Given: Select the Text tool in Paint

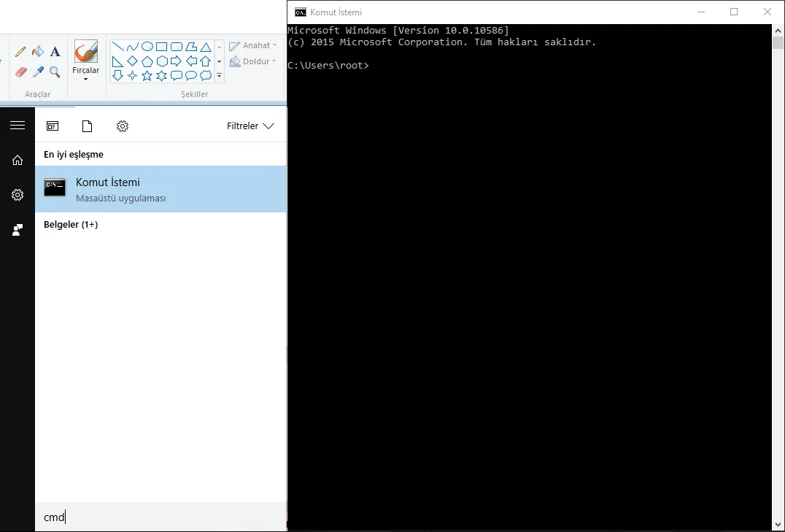Looking at the screenshot, I should tap(55, 52).
